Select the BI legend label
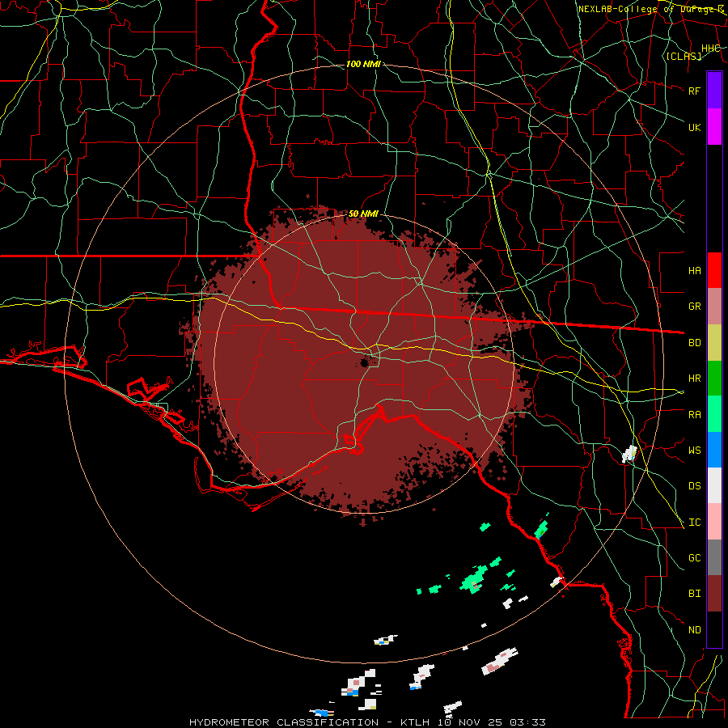 click(x=694, y=594)
